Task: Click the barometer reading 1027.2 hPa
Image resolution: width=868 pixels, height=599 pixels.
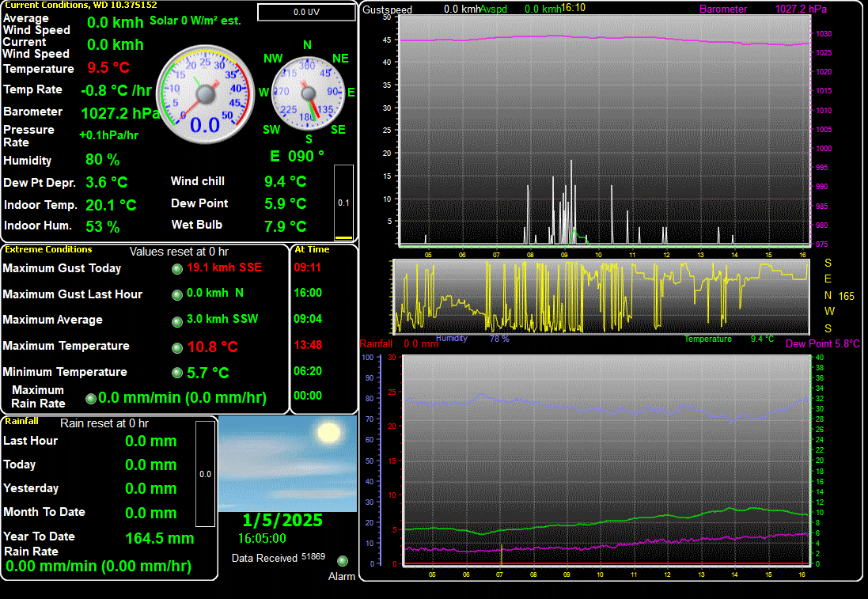Action: 121,113
